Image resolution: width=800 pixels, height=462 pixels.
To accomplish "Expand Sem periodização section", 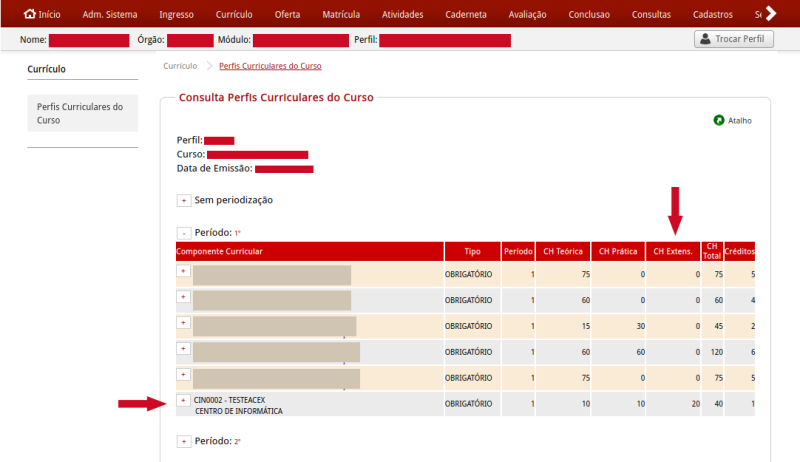I will (184, 200).
